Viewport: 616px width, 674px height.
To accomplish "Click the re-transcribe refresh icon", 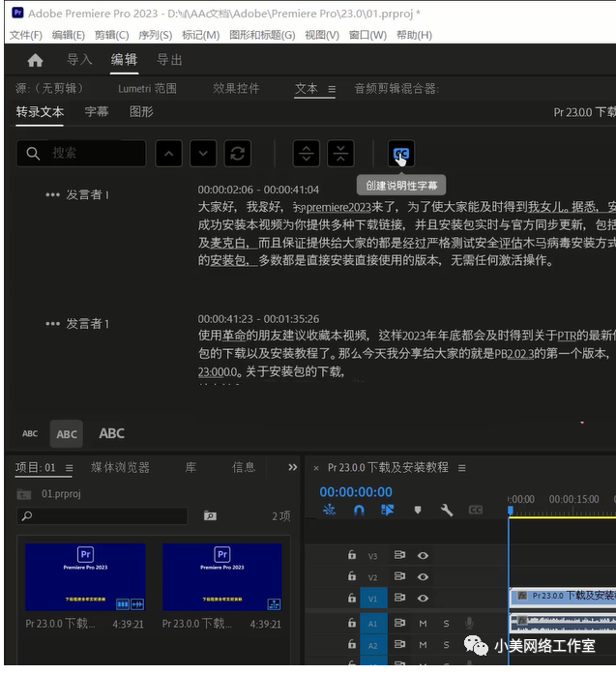I will (237, 154).
